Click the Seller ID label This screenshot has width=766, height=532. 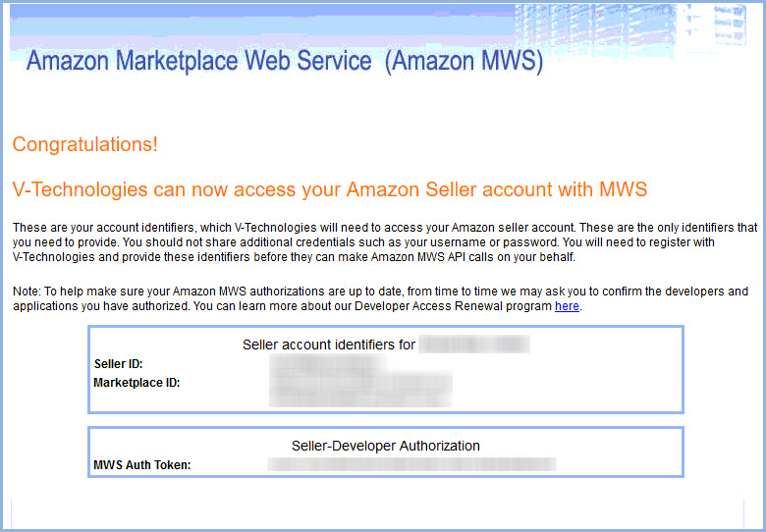pyautogui.click(x=118, y=363)
